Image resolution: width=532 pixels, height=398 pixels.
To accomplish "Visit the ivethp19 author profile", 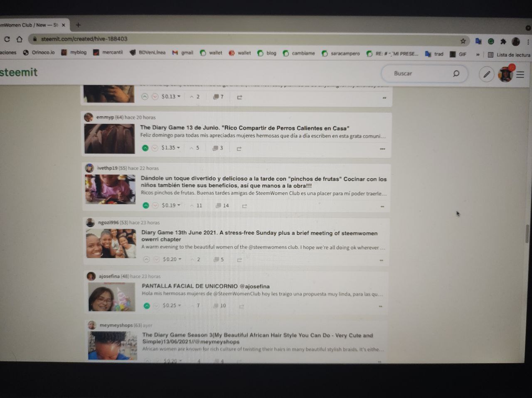I will (x=107, y=168).
